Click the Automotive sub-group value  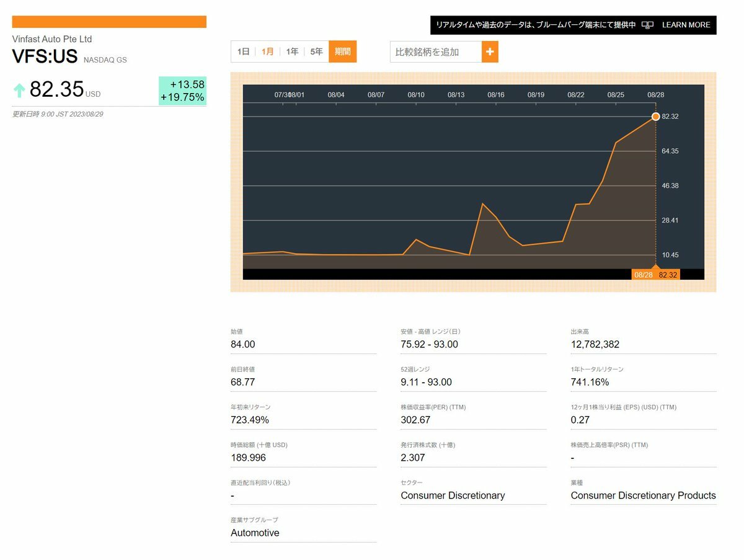tap(255, 533)
